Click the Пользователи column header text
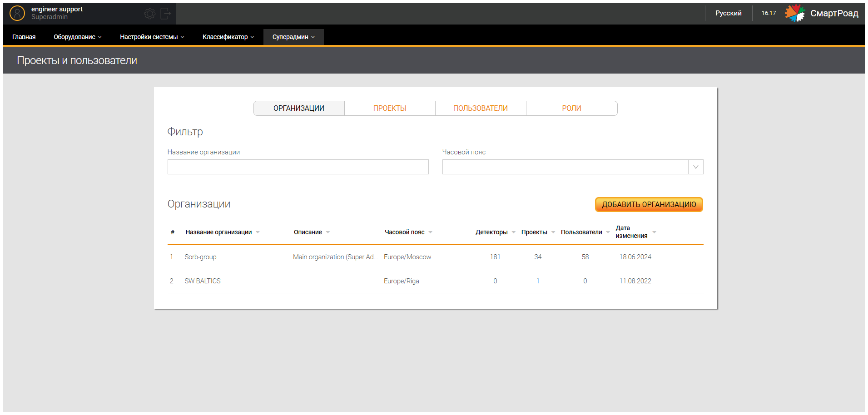 pyautogui.click(x=581, y=232)
